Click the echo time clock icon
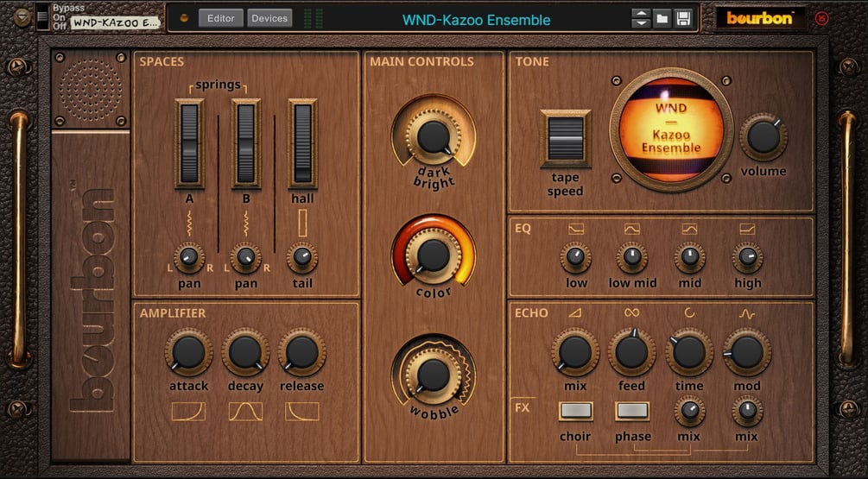The image size is (868, 479). click(689, 313)
